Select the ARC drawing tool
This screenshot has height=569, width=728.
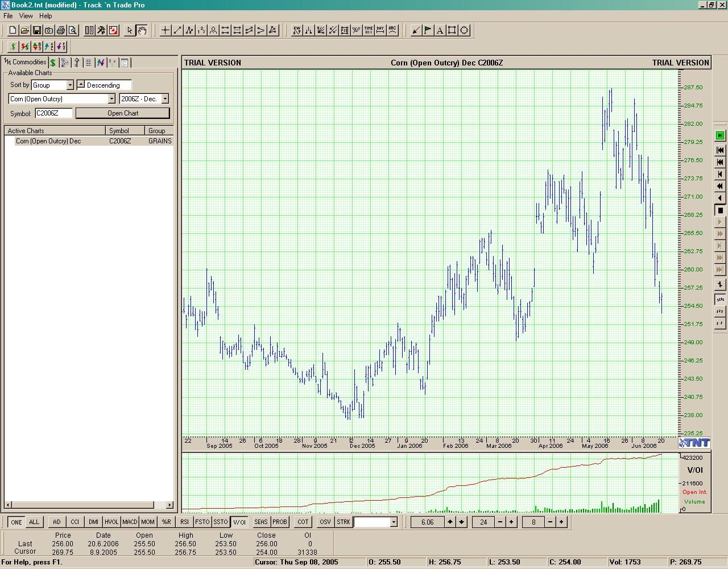(x=392, y=30)
